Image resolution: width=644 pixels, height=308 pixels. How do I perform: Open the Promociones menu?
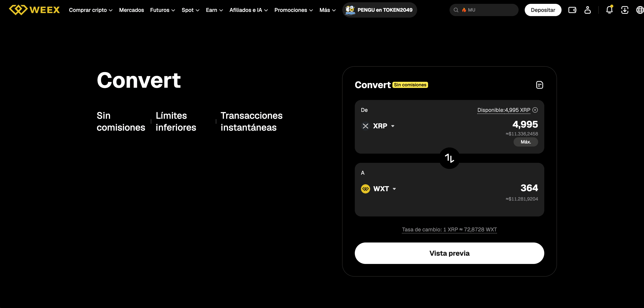click(293, 10)
